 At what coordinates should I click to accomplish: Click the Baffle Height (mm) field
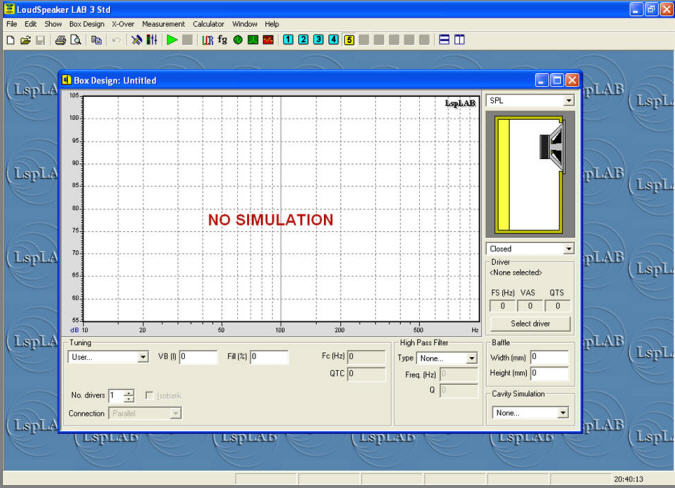[550, 373]
